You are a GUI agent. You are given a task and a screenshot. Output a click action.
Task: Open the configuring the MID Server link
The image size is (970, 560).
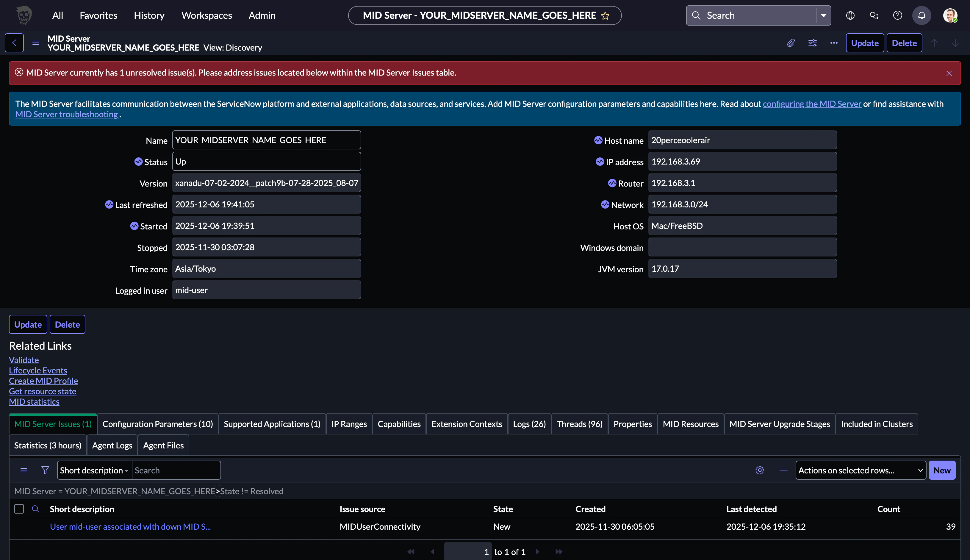point(812,104)
